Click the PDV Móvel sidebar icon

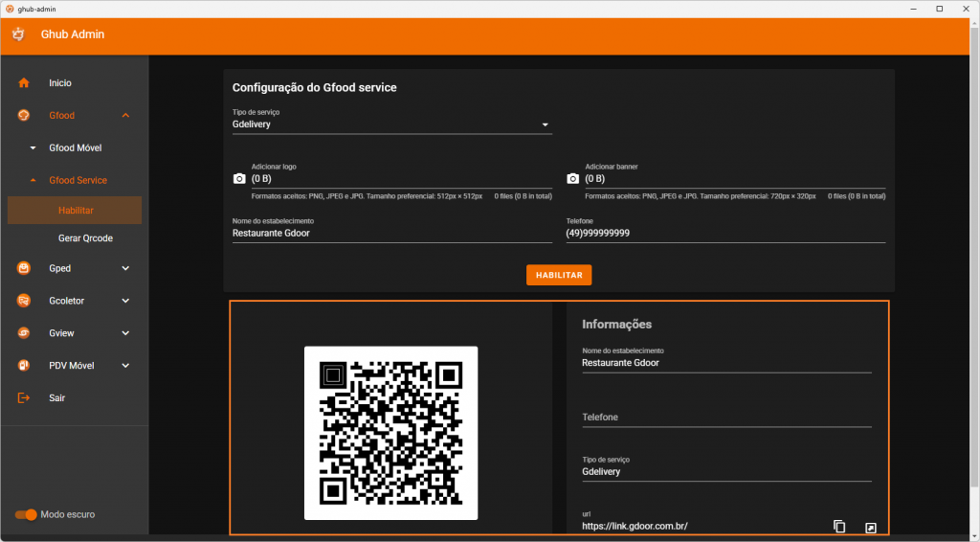24,366
